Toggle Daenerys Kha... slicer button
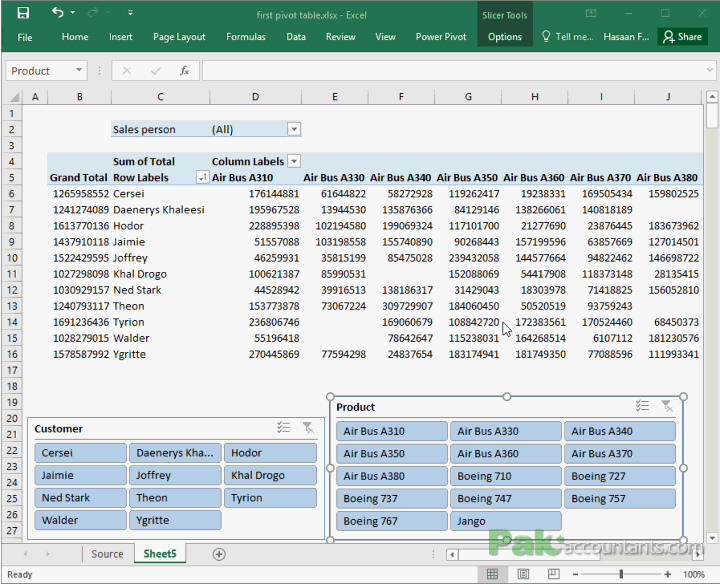Screen dimensions: 720x584 [175, 453]
